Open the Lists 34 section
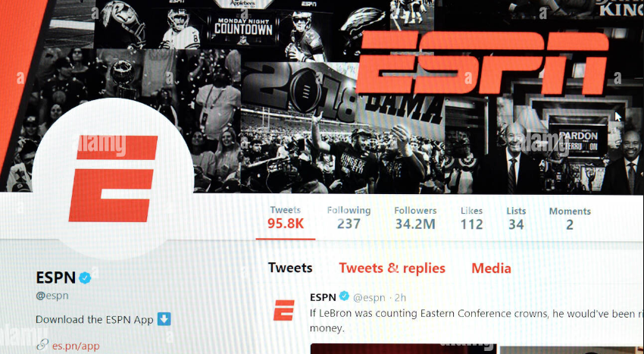 click(x=516, y=218)
